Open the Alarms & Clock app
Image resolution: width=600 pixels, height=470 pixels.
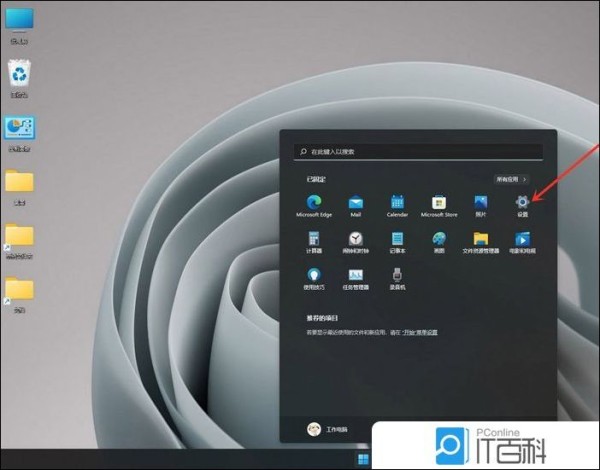pos(355,242)
